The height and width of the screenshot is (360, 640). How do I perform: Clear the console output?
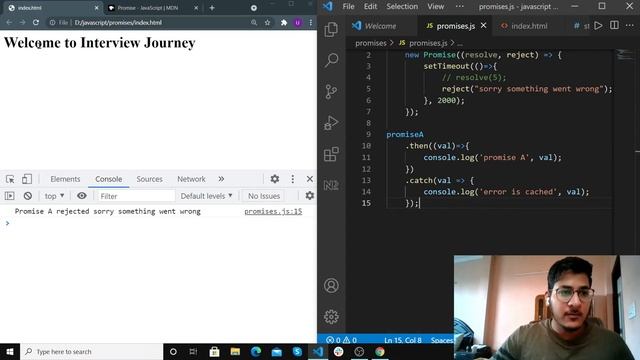pos(28,196)
